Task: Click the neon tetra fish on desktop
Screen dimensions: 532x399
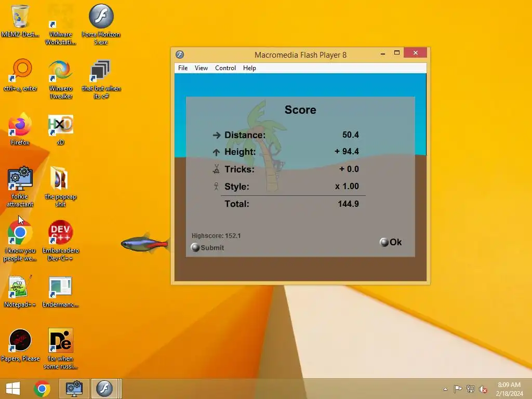Action: point(145,244)
